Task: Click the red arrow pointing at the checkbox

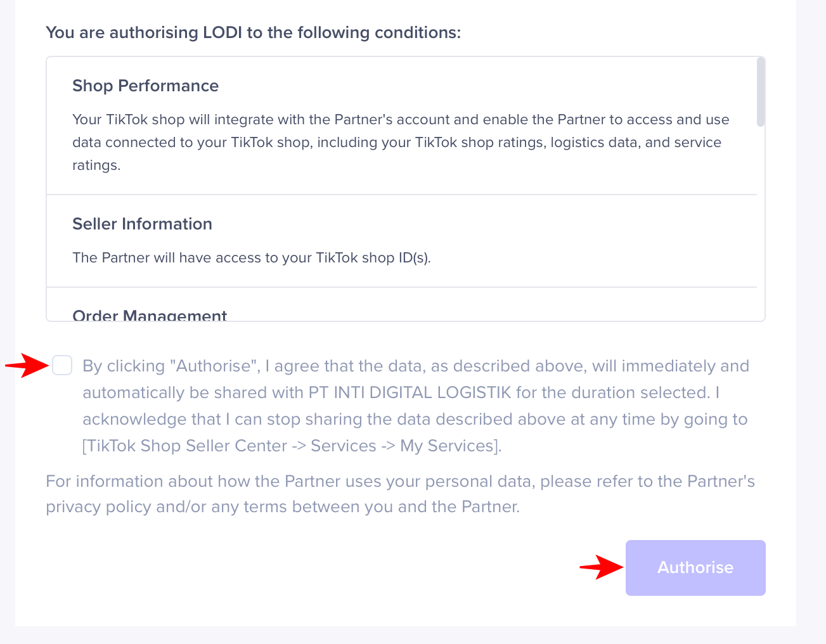Action: (27, 365)
